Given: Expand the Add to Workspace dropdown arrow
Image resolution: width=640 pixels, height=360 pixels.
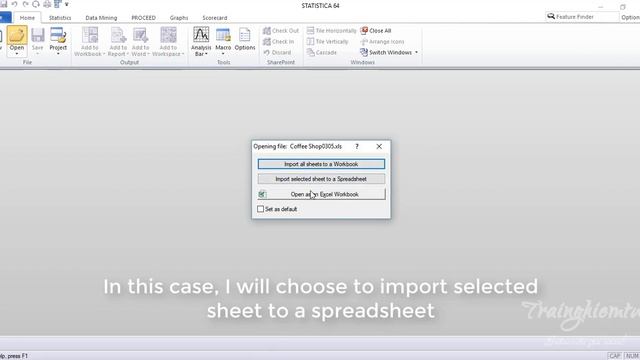Looking at the screenshot, I should (x=183, y=54).
